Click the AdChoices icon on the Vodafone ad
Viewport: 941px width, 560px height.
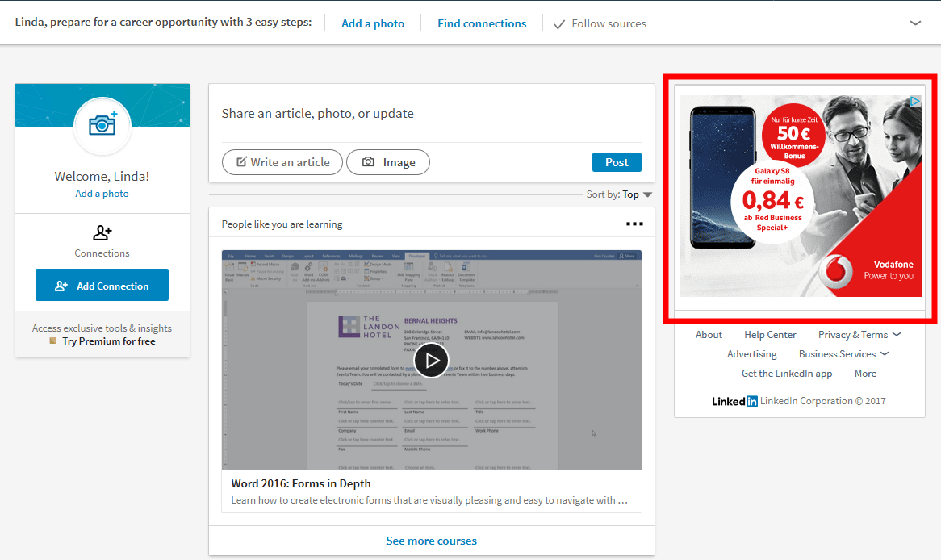pos(914,100)
